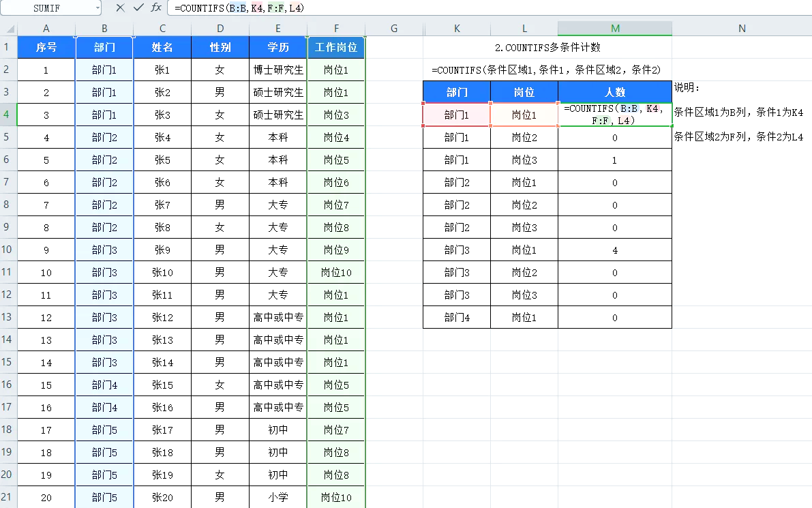Screen dimensions: 812x508
Task: Click summary table header 岗位
Action: click(524, 92)
